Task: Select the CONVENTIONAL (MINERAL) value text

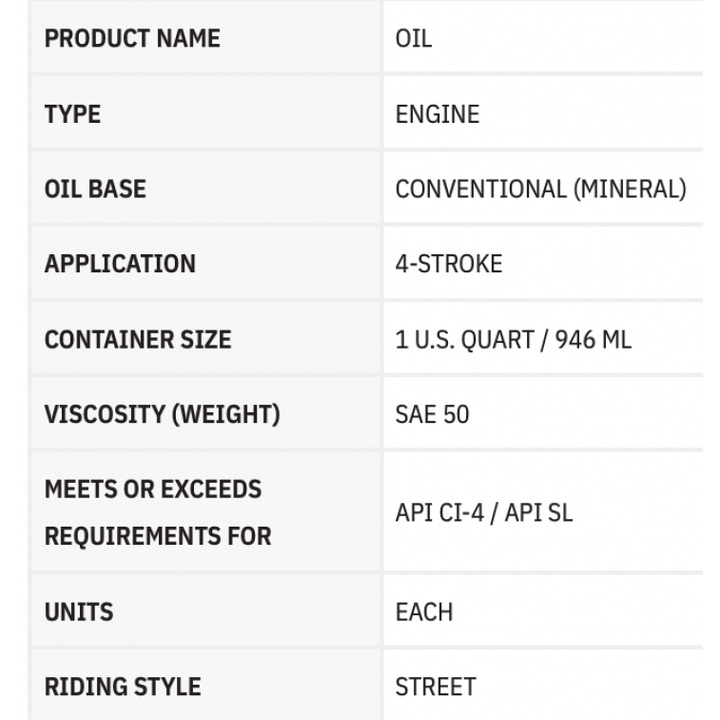Action: (540, 189)
